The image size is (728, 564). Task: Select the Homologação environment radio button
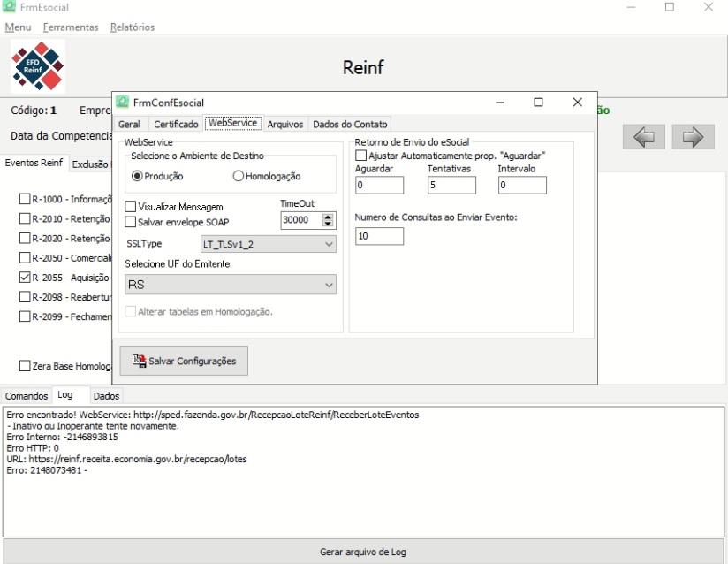[x=239, y=176]
